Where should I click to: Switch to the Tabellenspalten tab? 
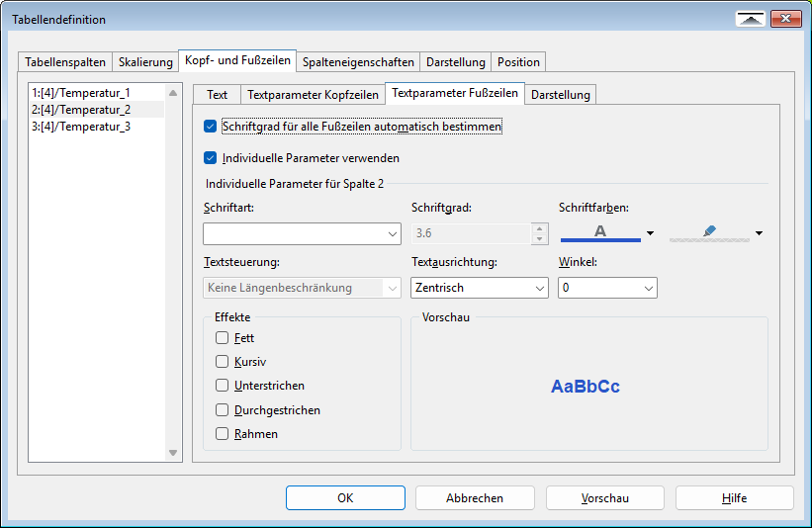point(65,61)
